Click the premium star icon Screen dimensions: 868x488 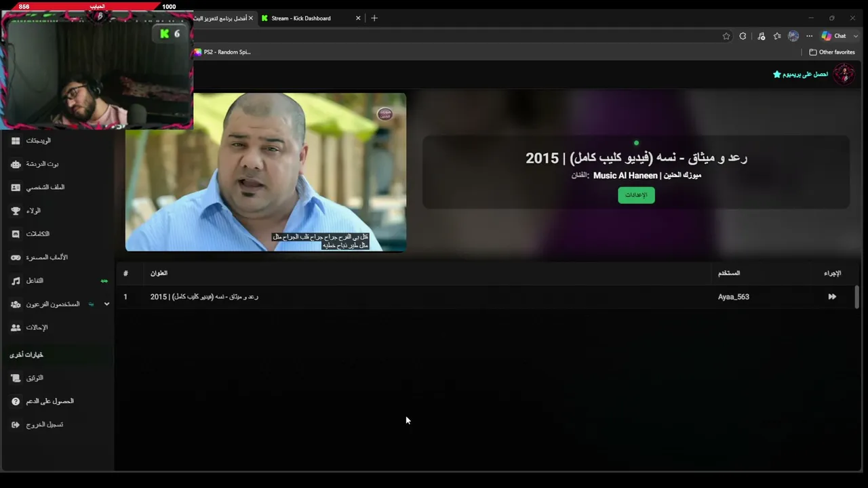pos(777,74)
